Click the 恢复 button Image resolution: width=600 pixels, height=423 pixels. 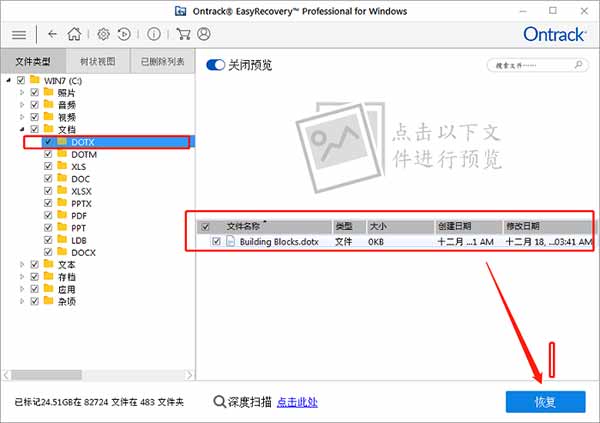coord(545,401)
